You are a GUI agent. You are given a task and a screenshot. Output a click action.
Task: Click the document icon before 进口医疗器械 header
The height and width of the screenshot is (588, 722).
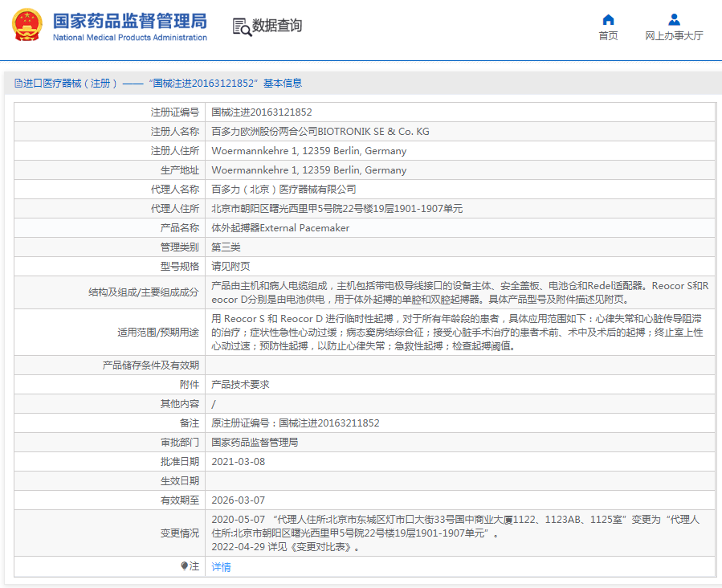point(18,84)
